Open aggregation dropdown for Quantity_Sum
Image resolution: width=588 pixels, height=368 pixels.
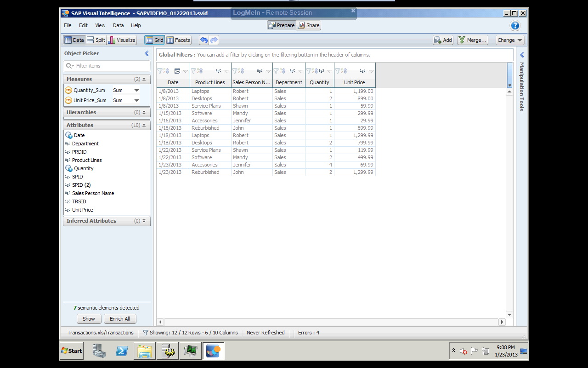click(136, 90)
